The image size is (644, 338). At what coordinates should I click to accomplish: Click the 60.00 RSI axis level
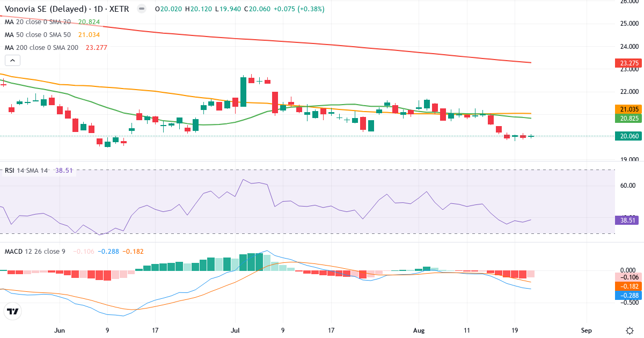pos(629,186)
